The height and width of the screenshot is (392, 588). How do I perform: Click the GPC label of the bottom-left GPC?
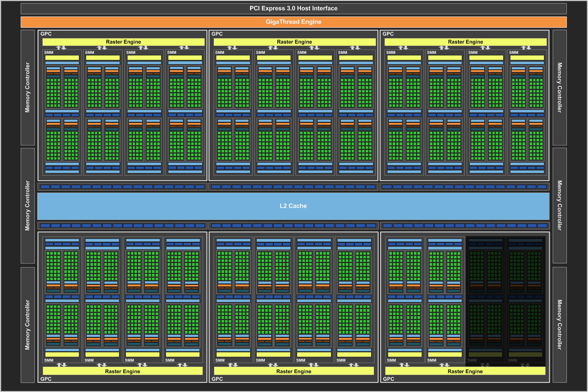pos(46,379)
